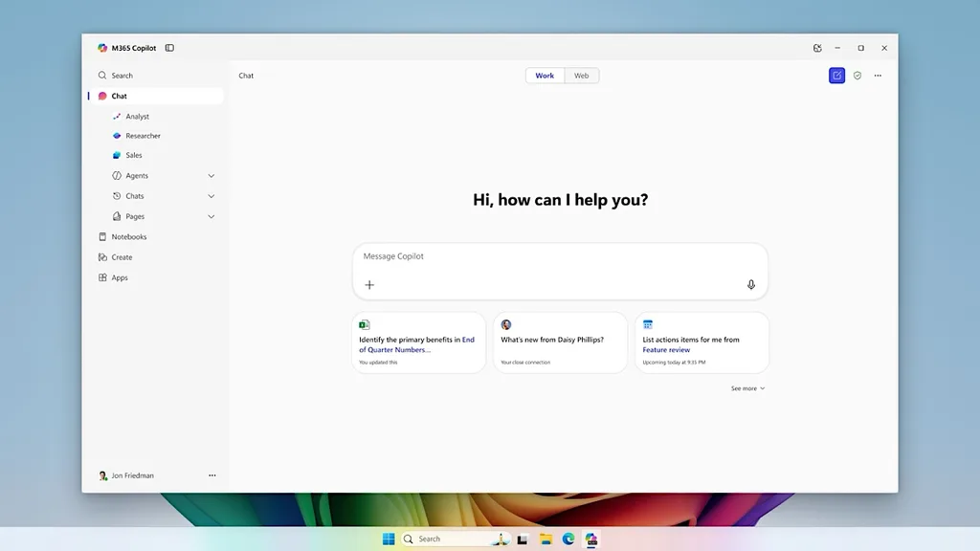Screen dimensions: 980x551
Task: Open Jon Friedman's profile
Action: [126, 476]
